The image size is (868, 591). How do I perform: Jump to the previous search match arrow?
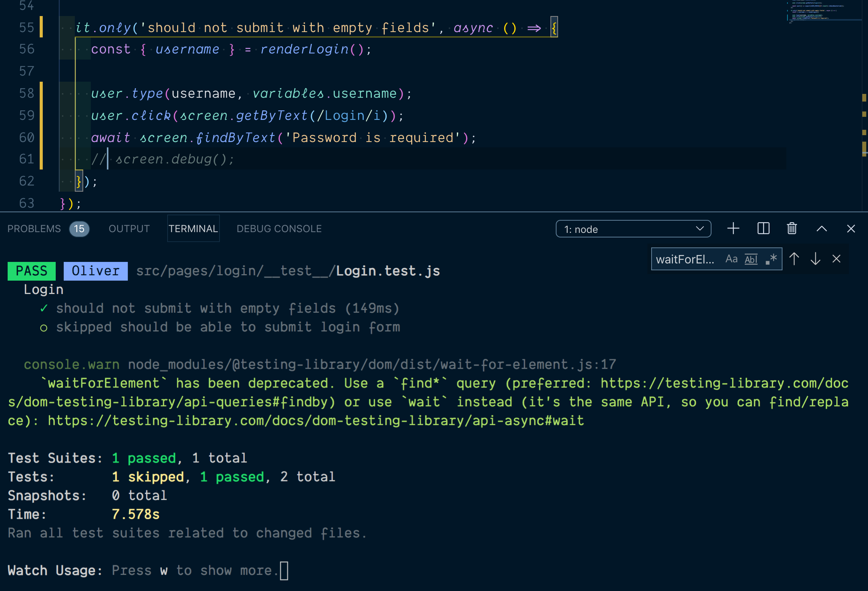[x=794, y=258]
